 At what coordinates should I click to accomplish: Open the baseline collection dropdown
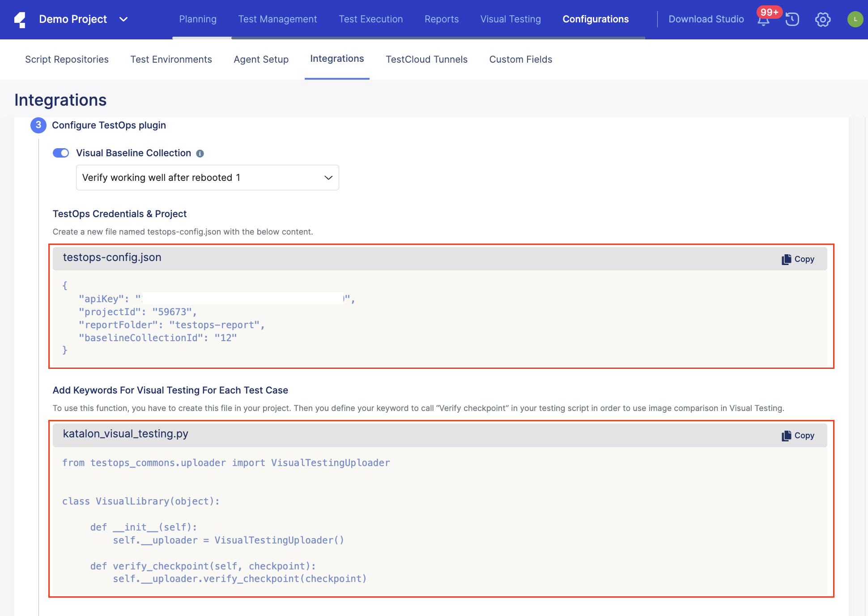pos(207,178)
